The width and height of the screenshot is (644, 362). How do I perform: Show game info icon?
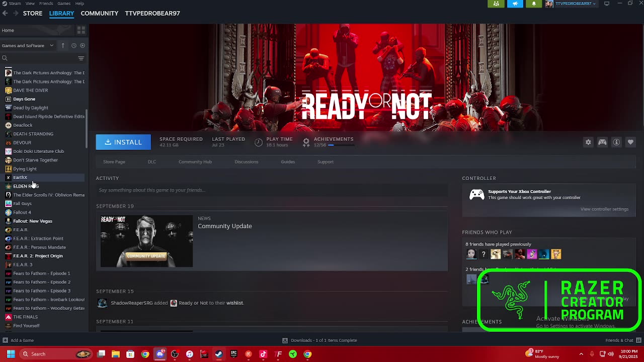click(616, 142)
